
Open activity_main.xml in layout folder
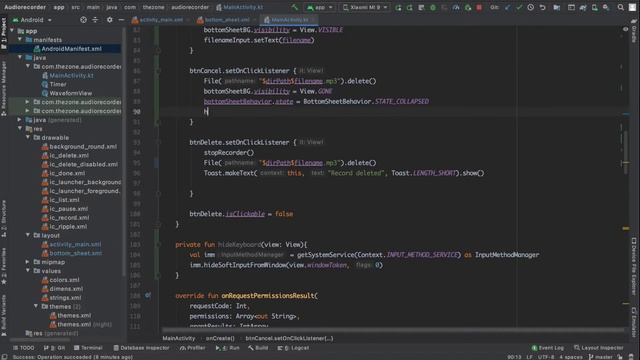(x=75, y=244)
